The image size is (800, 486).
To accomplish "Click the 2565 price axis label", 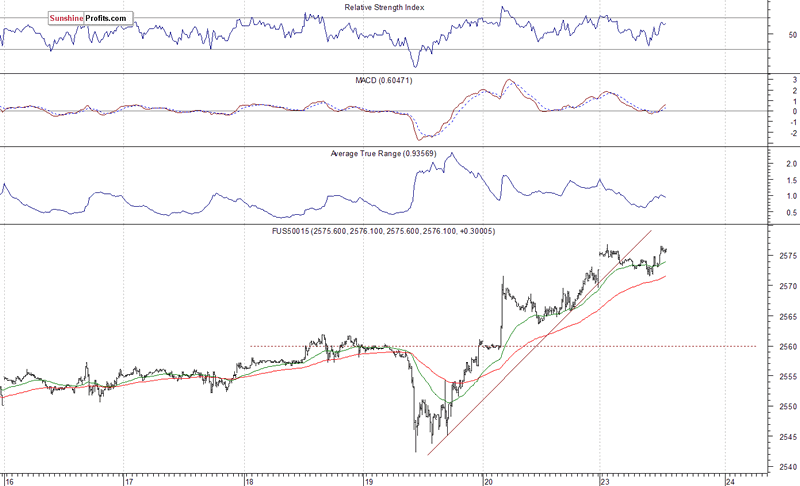I will [789, 317].
